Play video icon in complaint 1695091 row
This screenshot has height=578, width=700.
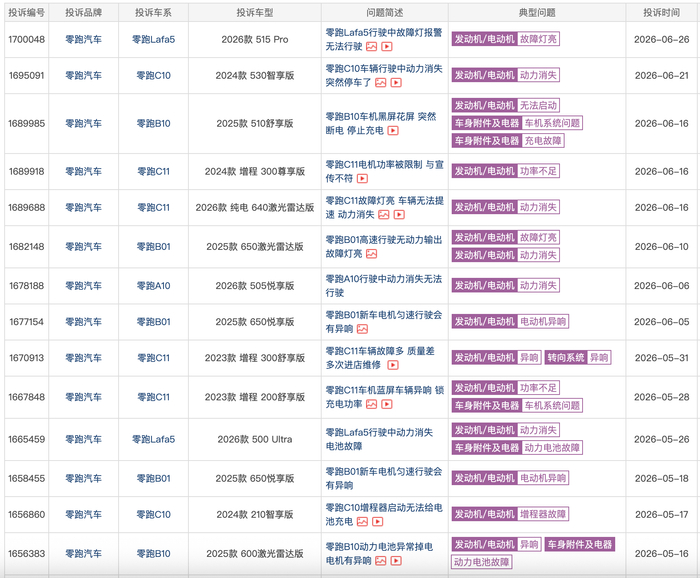coord(396,83)
